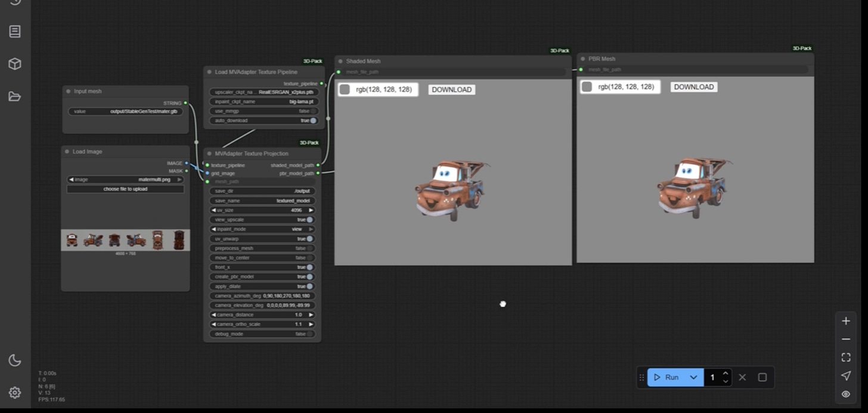Screen dimensions: 868x413
Task: Open the inpaint_ckpt_name combo box
Action: click(x=265, y=102)
